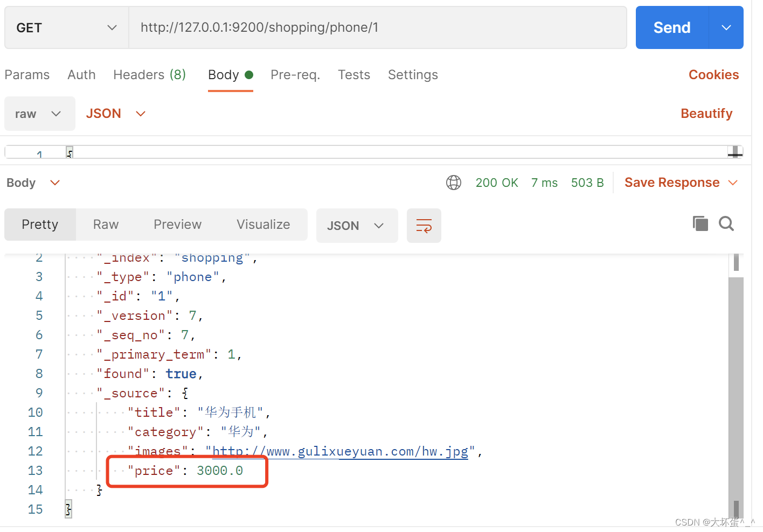Image resolution: width=763 pixels, height=532 pixels.
Task: Click the "category" line in response
Action: click(x=197, y=432)
